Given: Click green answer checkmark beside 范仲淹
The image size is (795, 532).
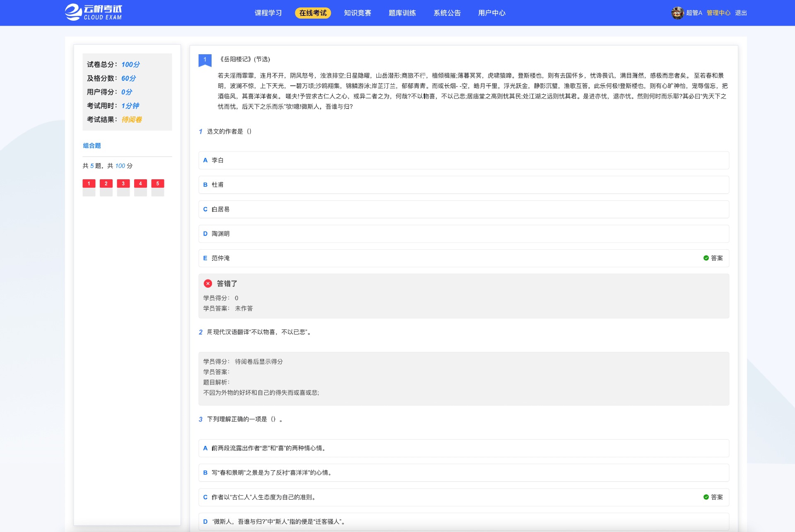Looking at the screenshot, I should 706,258.
